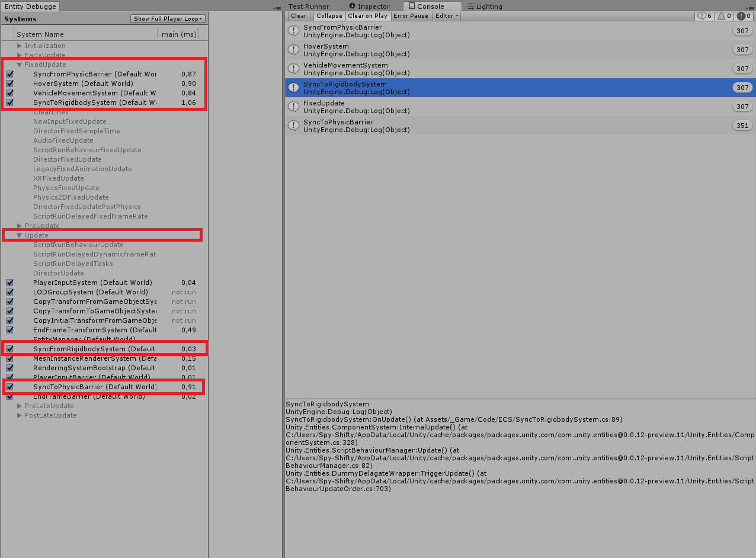
Task: Click the Console tab's document icon
Action: click(x=412, y=7)
